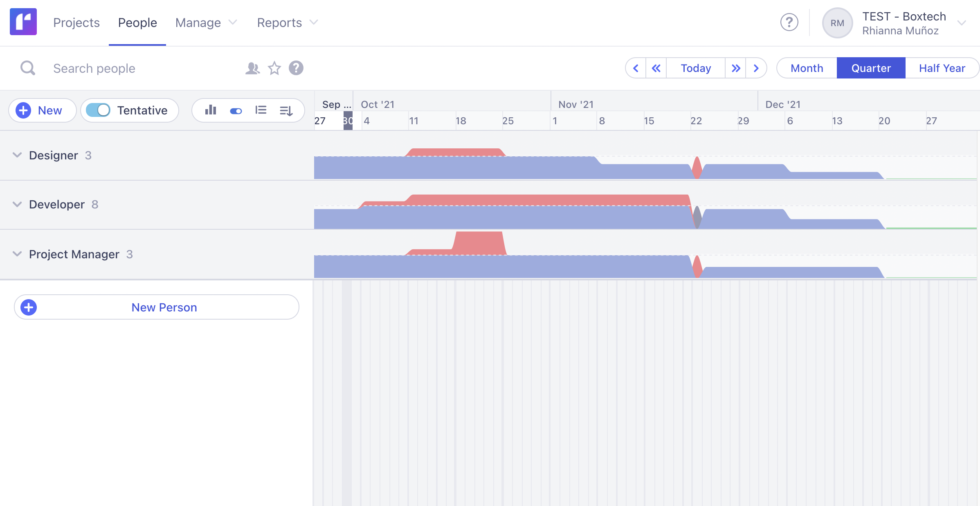Image resolution: width=980 pixels, height=506 pixels.
Task: Collapse the Developer group
Action: point(17,204)
